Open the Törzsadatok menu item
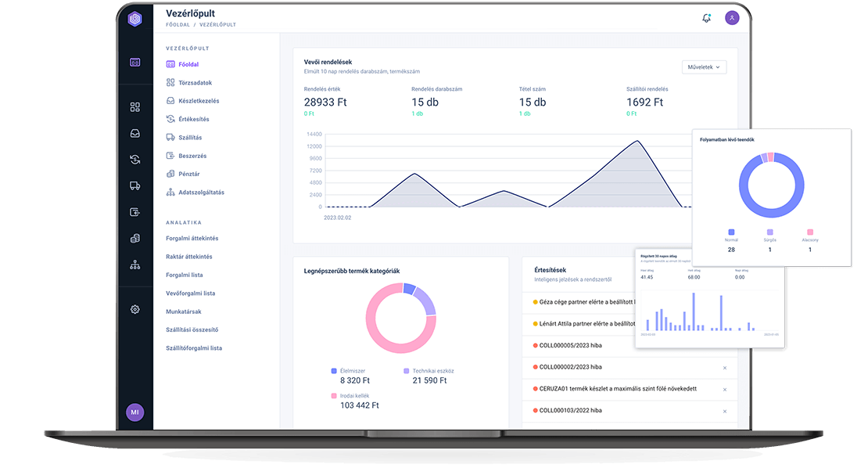Viewport: 868px width, 468px height. pos(195,83)
